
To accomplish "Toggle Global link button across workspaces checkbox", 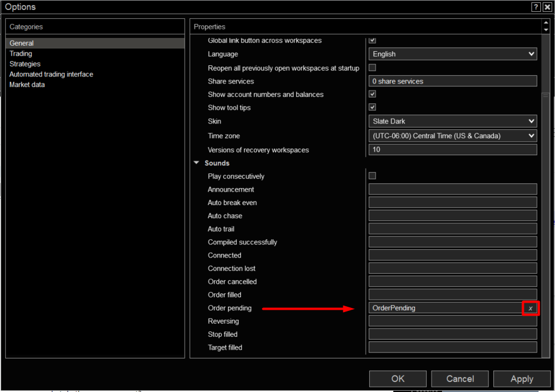I will [x=372, y=40].
